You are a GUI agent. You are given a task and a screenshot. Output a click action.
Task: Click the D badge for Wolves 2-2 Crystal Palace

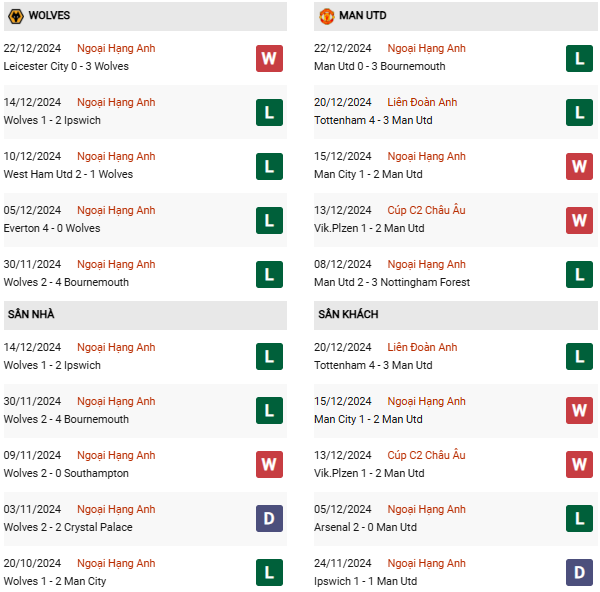(269, 519)
